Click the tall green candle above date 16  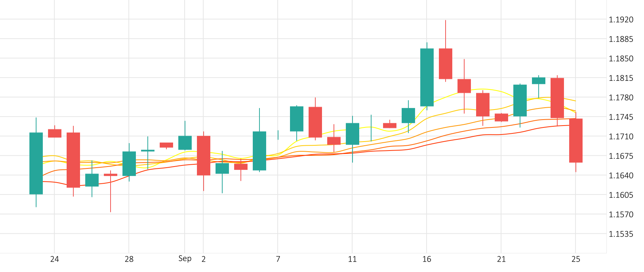click(x=427, y=78)
